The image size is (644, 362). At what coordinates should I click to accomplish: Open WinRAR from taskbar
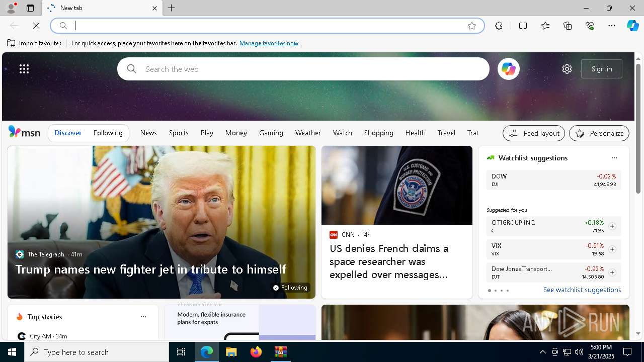[x=280, y=352]
